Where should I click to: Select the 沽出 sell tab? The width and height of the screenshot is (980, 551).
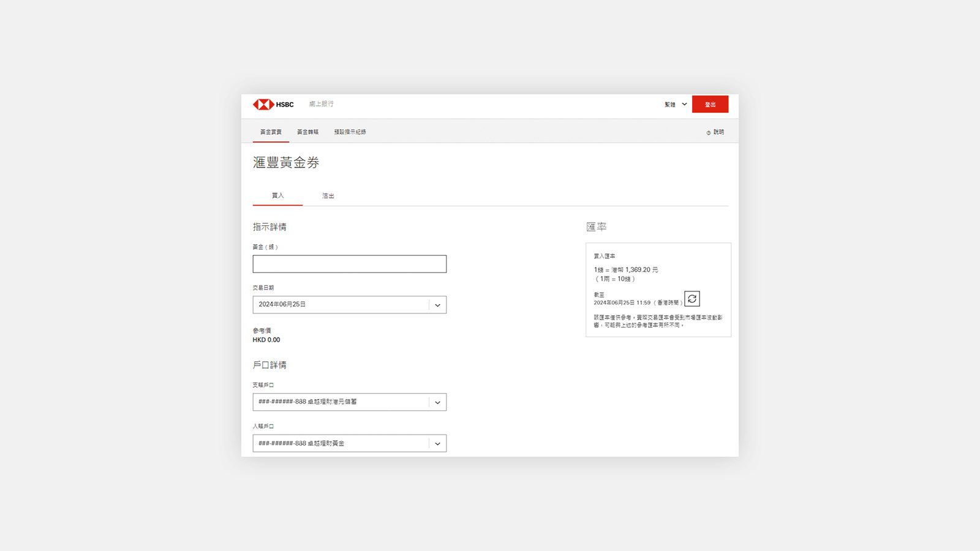pos(328,196)
